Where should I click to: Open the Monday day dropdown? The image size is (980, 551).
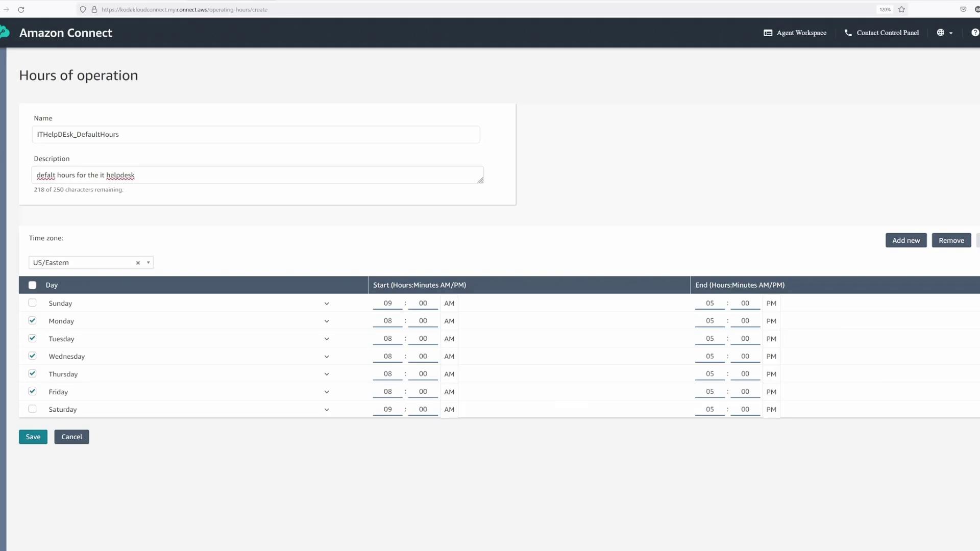[x=327, y=321]
